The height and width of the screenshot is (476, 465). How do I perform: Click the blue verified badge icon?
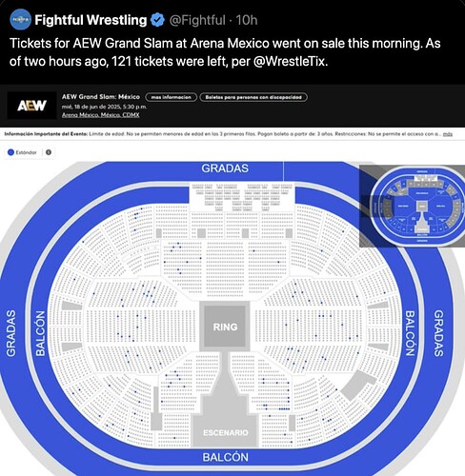(x=157, y=20)
